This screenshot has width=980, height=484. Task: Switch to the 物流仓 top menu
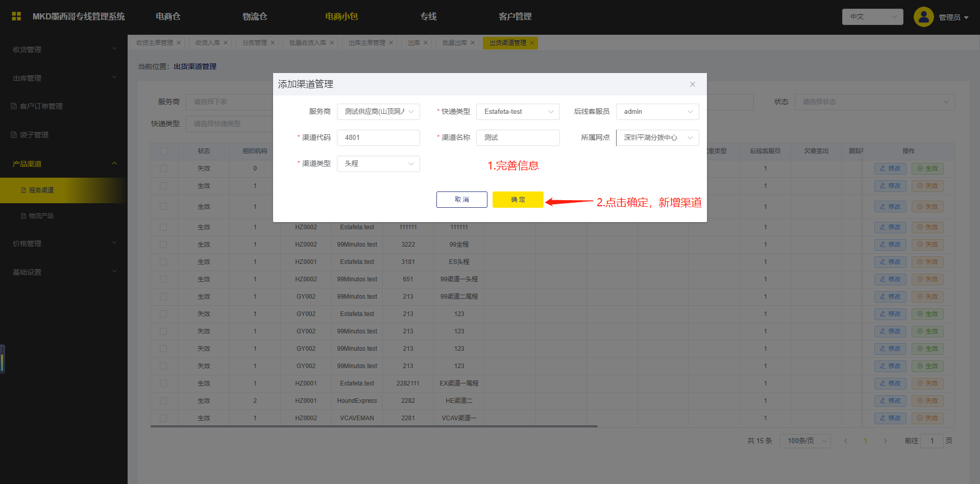(x=255, y=16)
